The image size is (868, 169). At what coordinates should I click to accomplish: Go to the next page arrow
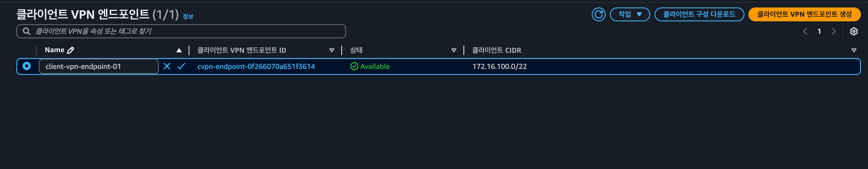[x=834, y=31]
